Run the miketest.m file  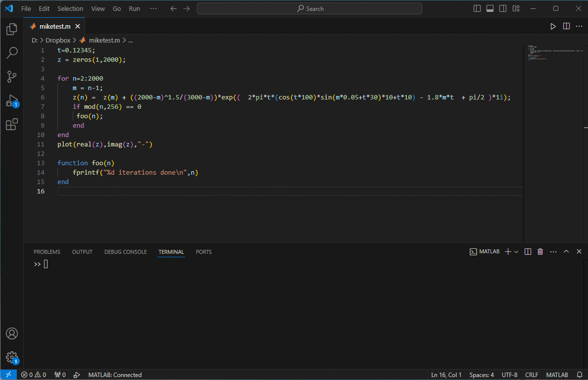[553, 26]
